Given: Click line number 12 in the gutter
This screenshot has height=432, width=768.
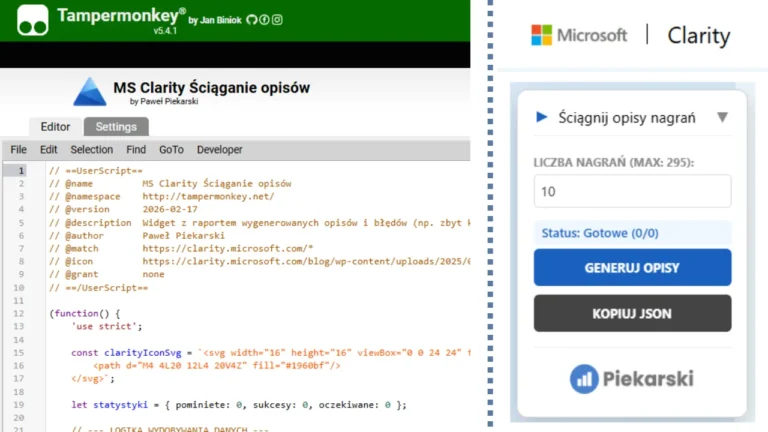Looking at the screenshot, I should [19, 313].
